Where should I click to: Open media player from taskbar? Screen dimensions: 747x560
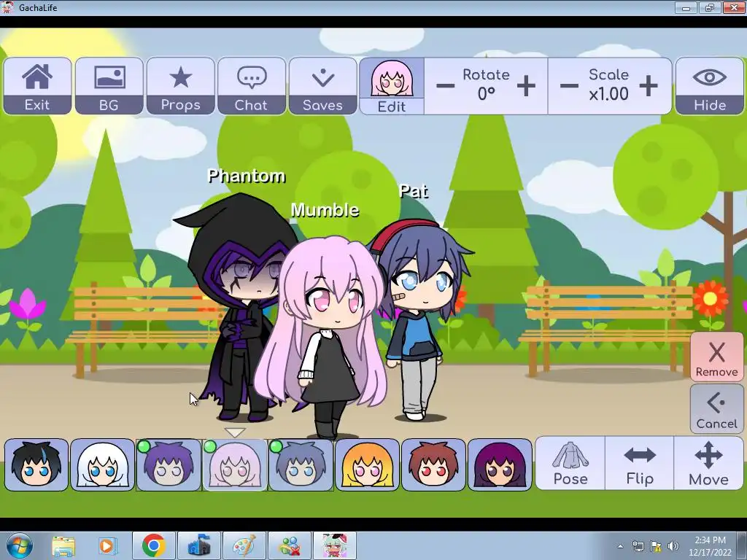tap(107, 546)
